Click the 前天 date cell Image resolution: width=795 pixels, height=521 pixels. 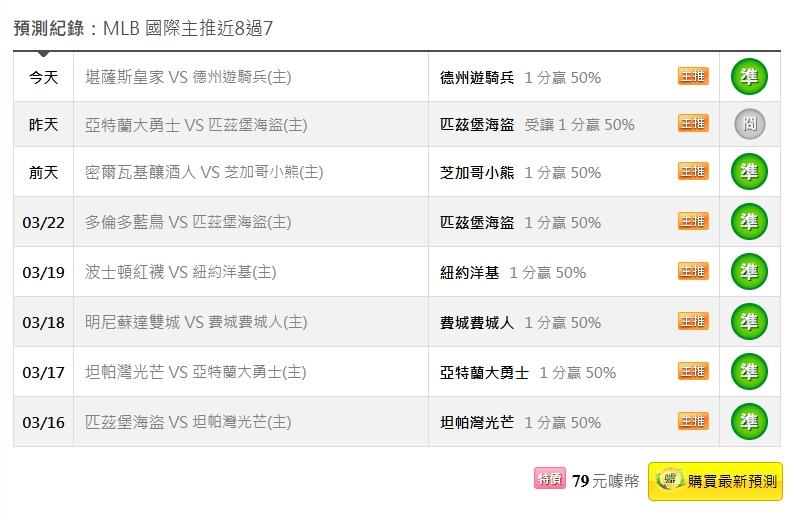(43, 172)
